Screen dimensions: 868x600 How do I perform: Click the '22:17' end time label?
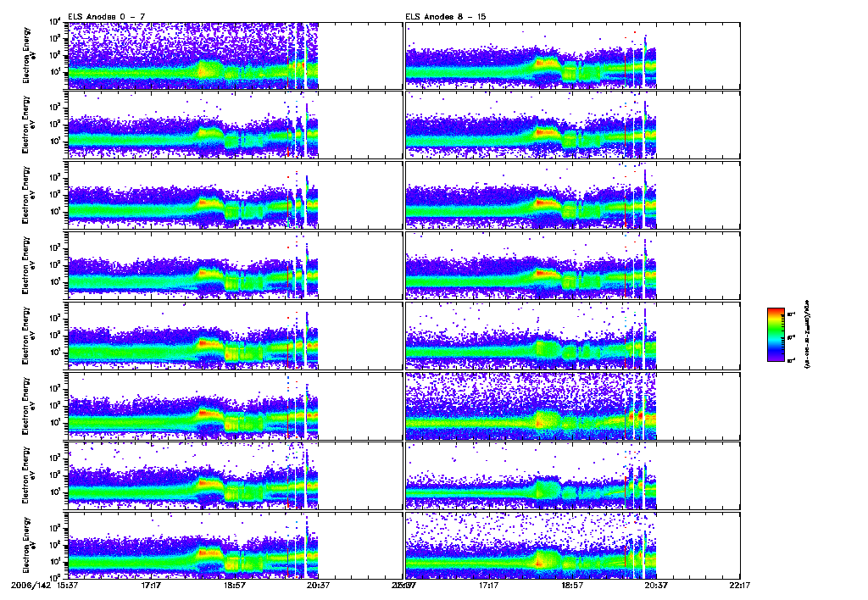[x=739, y=585]
